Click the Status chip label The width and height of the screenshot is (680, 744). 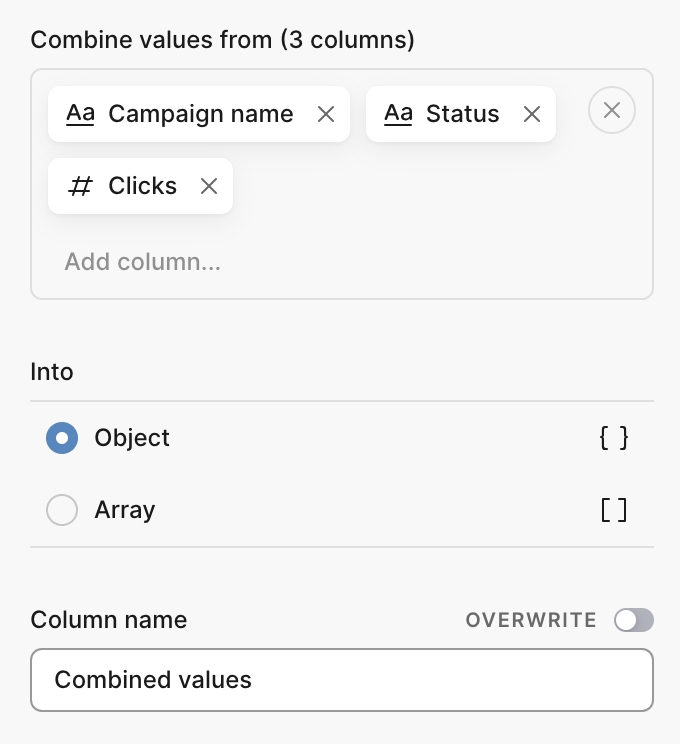[x=462, y=114]
